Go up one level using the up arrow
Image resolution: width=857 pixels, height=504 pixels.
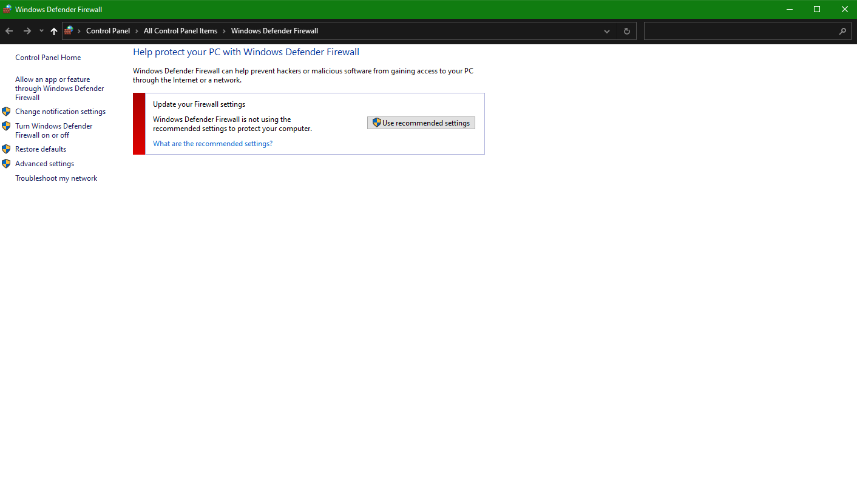(x=53, y=30)
